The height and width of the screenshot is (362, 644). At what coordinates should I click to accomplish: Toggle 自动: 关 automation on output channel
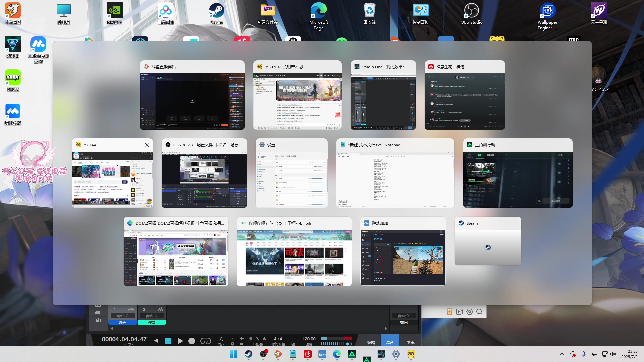(x=404, y=316)
